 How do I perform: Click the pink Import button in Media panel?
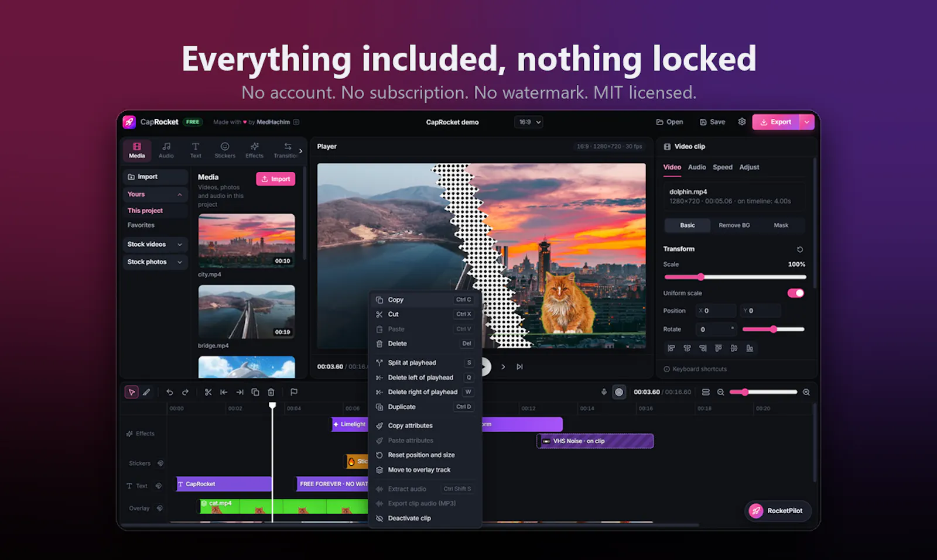275,179
